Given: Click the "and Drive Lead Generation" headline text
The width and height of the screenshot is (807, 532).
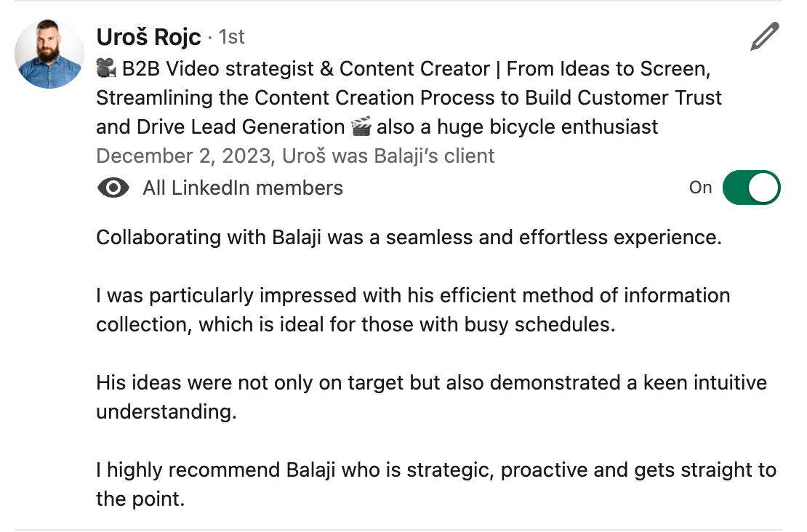Looking at the screenshot, I should pyautogui.click(x=220, y=127).
